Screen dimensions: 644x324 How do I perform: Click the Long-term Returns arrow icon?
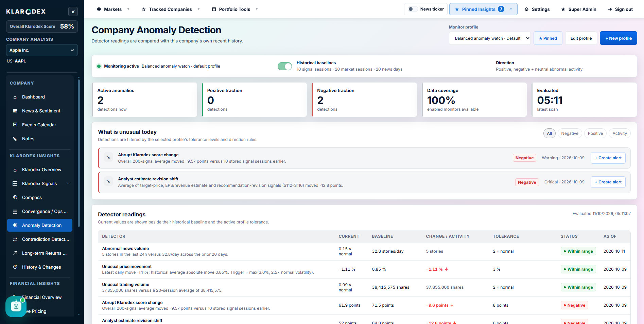[x=15, y=253]
